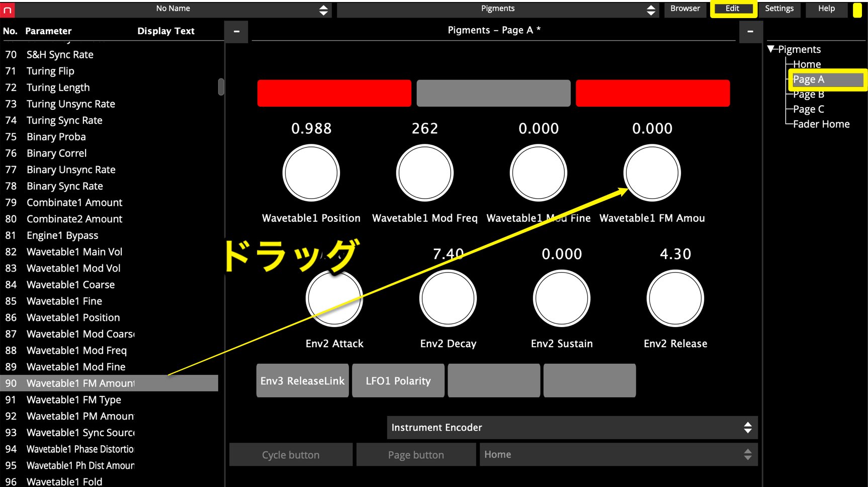
Task: Open the Home page selector dropdown
Action: pos(619,454)
